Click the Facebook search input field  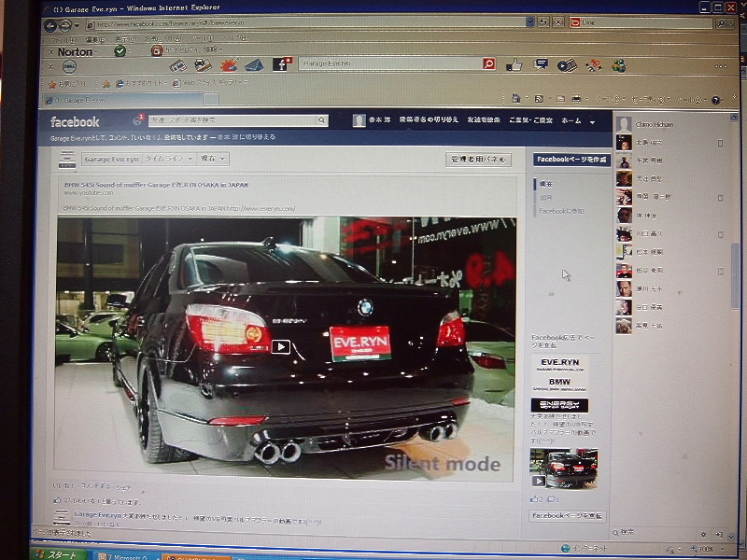232,120
